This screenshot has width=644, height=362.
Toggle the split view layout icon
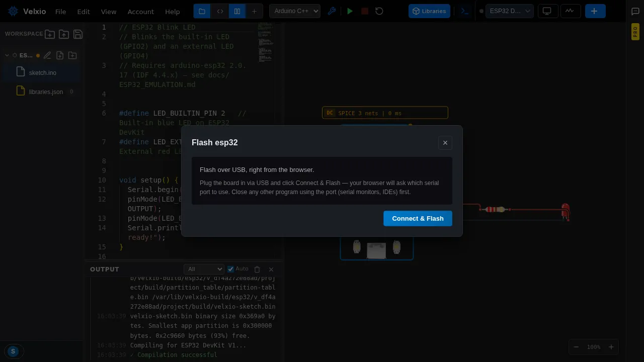237,11
